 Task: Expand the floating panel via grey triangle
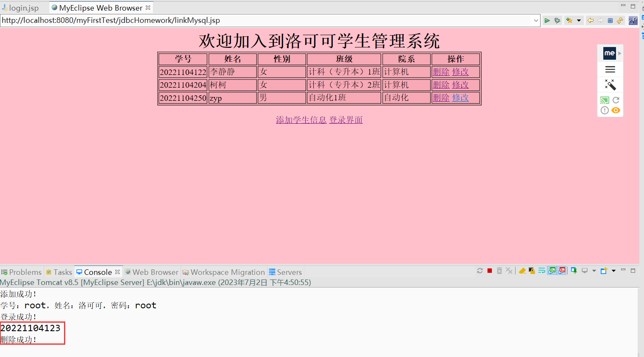619,53
